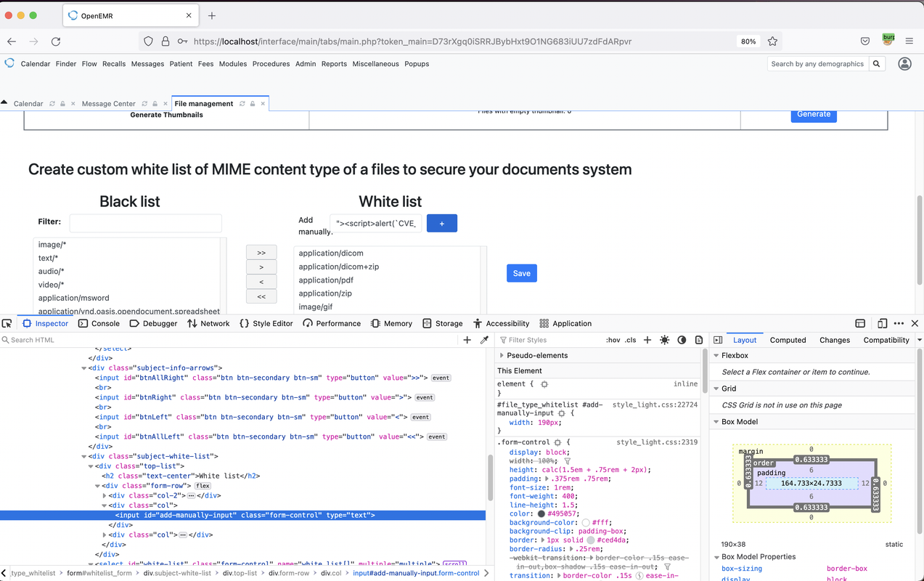Open the Admin menu in OpenEMR

(306, 64)
